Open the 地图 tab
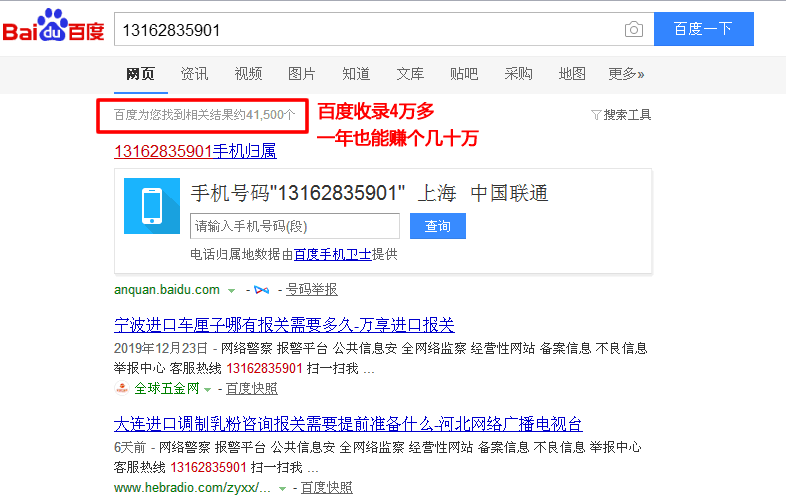786x503 pixels. tap(572, 74)
